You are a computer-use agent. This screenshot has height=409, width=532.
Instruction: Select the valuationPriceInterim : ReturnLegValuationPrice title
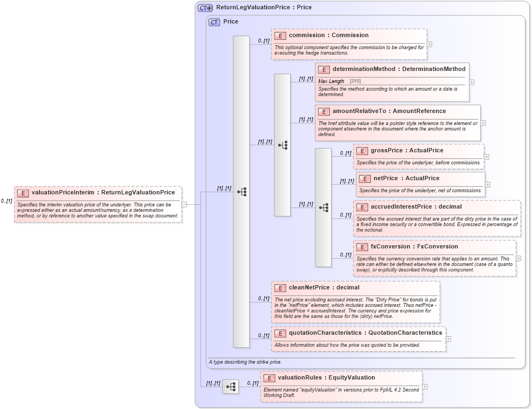103,193
